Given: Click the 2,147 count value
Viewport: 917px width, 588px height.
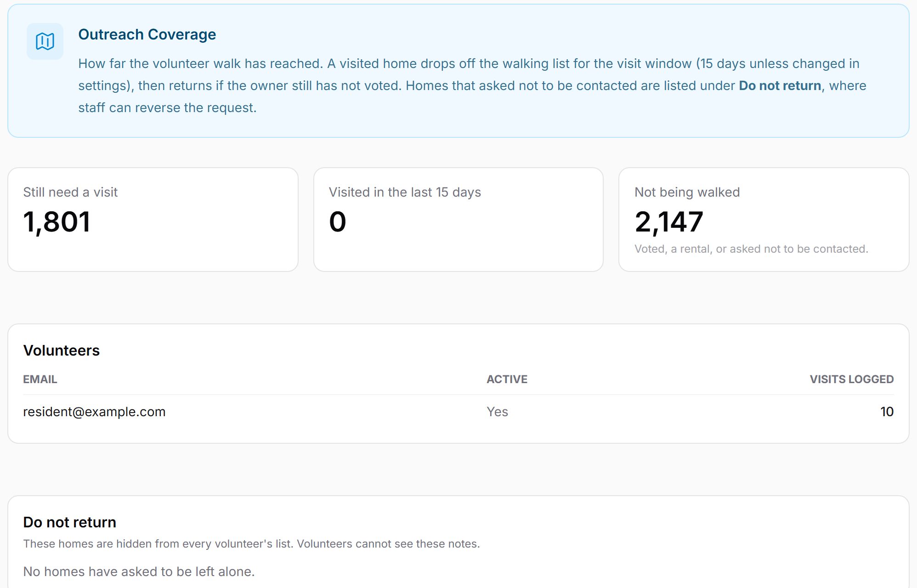Looking at the screenshot, I should coord(669,222).
